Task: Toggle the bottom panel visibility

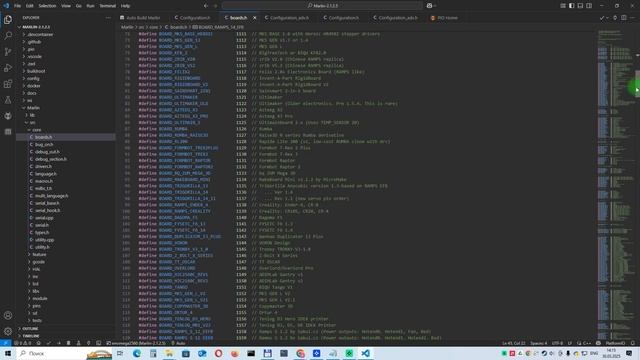Action: pos(580,6)
